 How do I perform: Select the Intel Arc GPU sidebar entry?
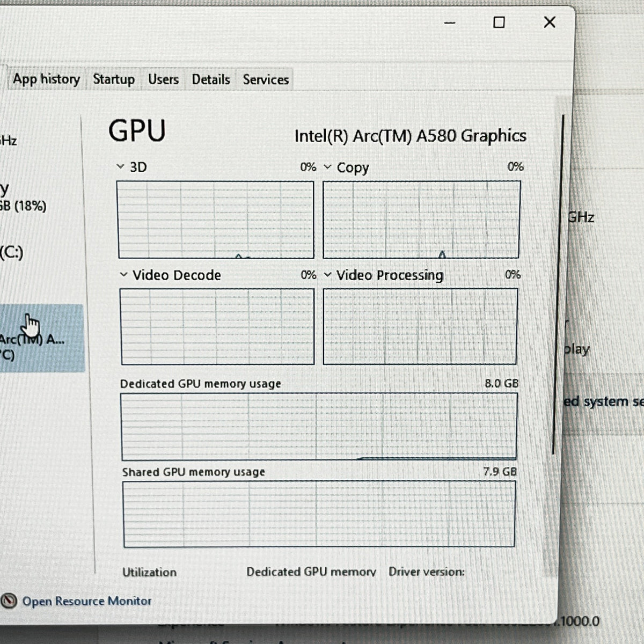[x=42, y=339]
